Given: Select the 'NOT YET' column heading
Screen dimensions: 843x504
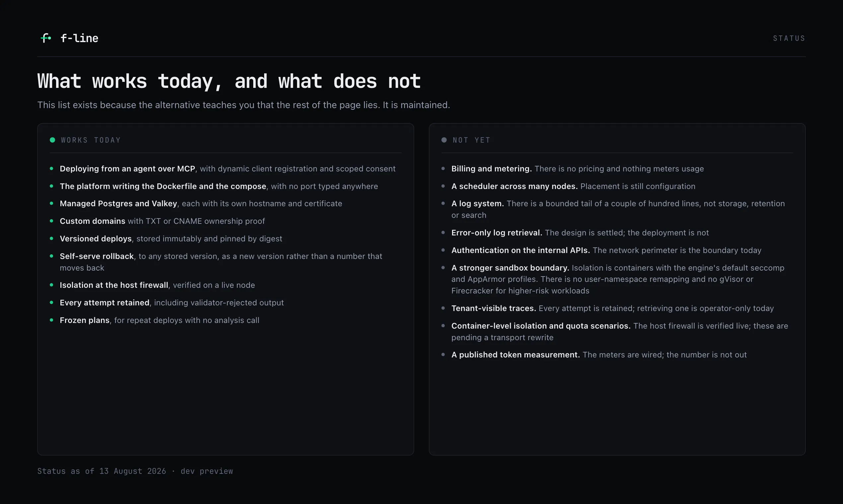Looking at the screenshot, I should click(x=472, y=140).
